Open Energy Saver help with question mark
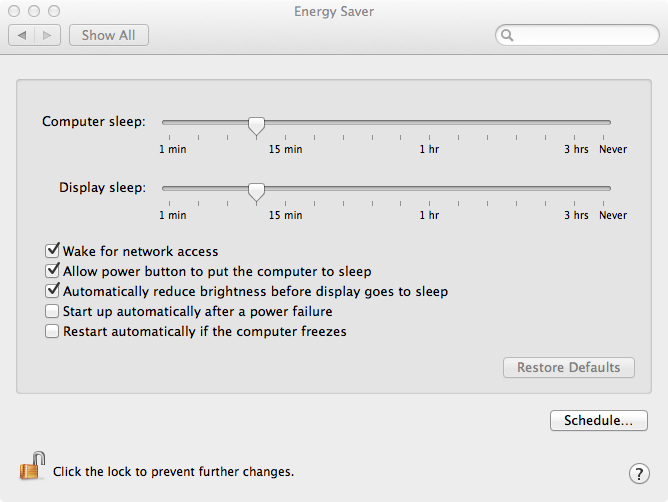 639,473
